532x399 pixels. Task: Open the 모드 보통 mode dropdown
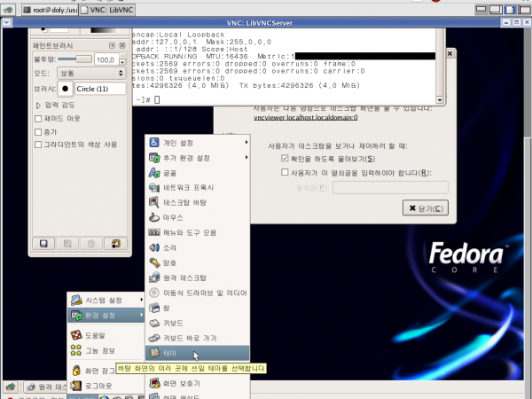pyautogui.click(x=91, y=73)
